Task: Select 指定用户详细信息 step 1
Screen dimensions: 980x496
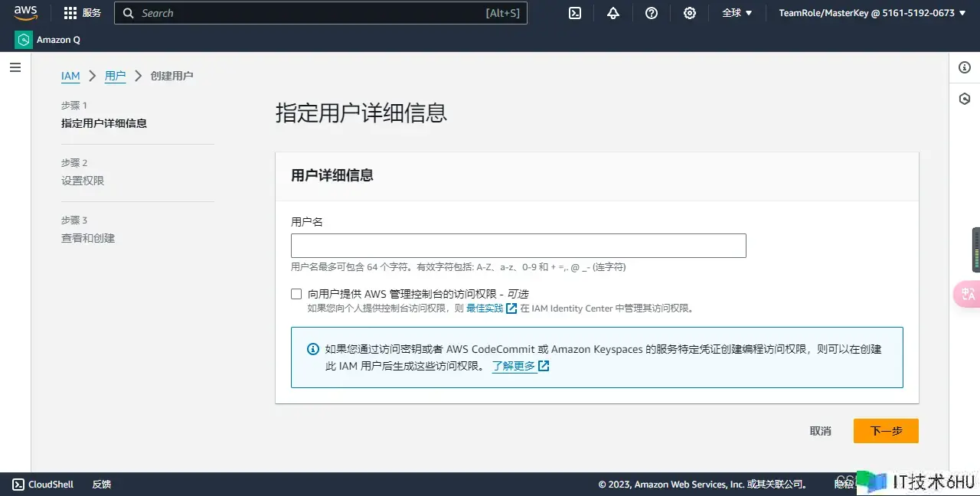Action: click(x=104, y=123)
